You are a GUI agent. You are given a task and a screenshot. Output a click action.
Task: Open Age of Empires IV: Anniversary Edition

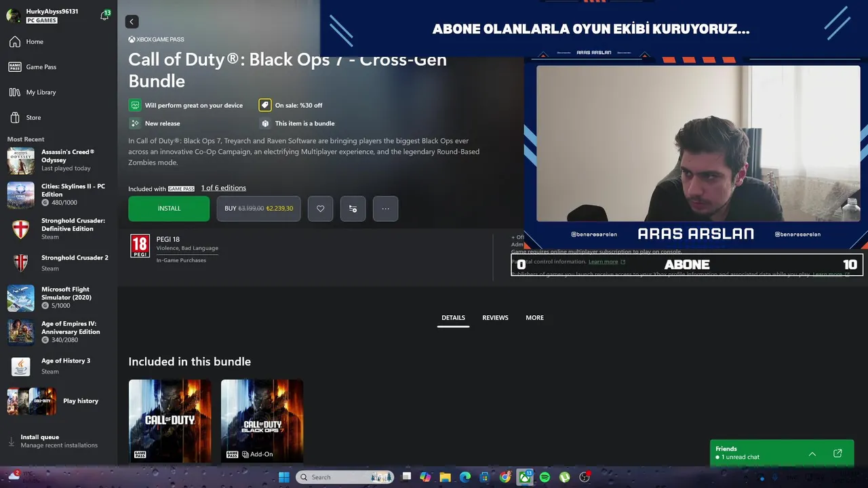(x=58, y=332)
